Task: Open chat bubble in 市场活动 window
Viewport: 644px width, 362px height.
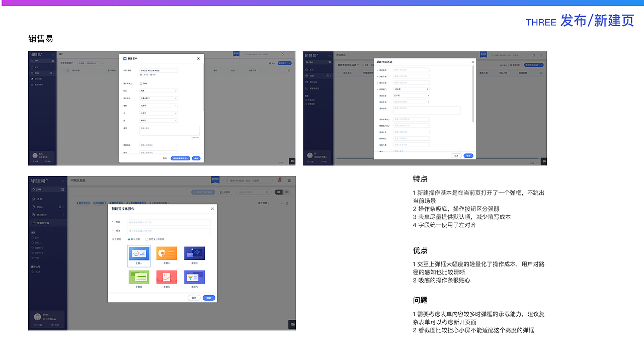Action: click(x=544, y=161)
